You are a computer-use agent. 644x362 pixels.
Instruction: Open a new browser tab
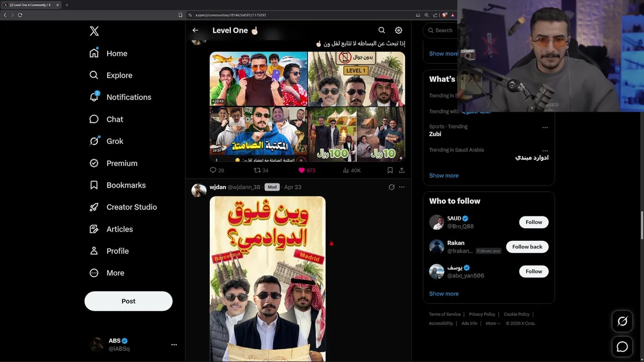[x=66, y=5]
